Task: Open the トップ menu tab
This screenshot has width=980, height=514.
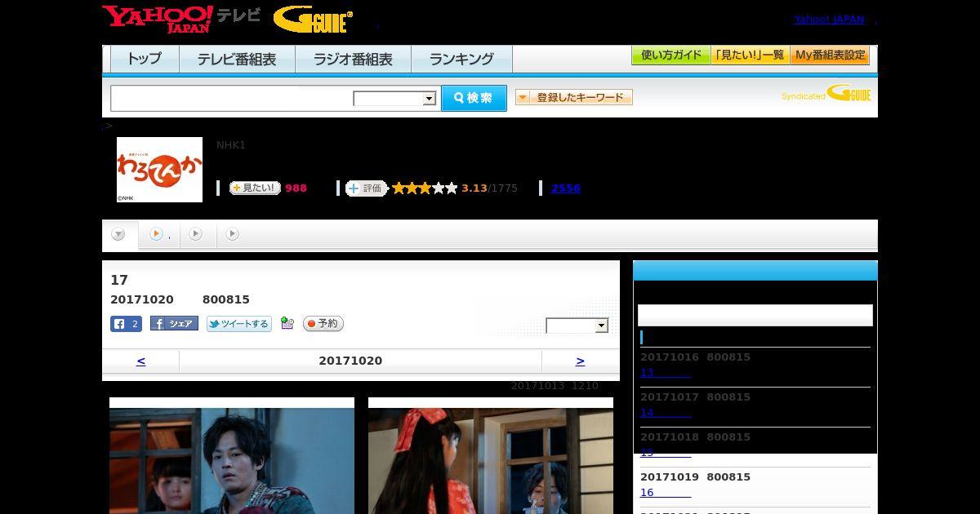Action: (x=145, y=59)
